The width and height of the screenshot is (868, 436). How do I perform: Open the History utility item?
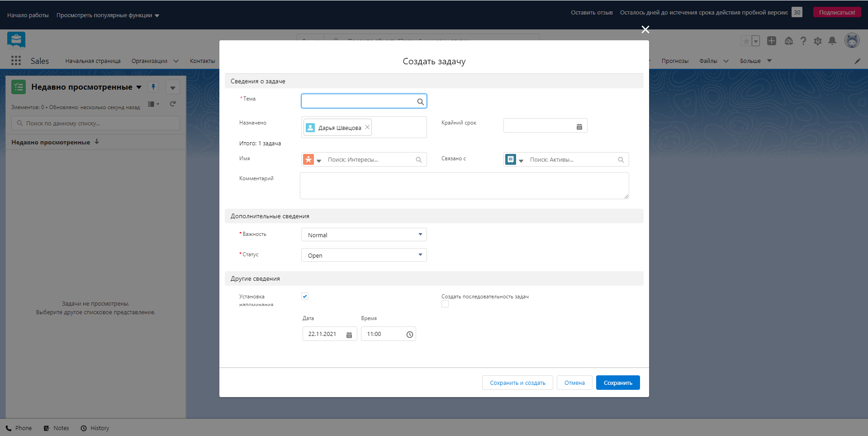coord(95,428)
